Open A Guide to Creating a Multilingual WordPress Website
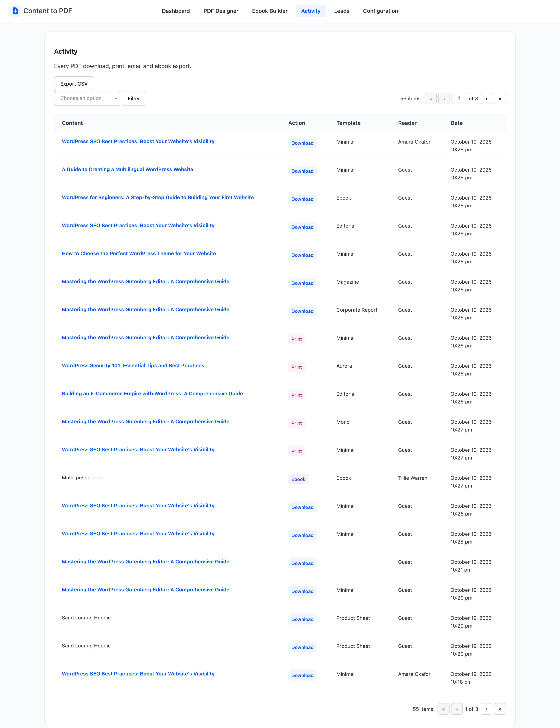 coord(127,169)
